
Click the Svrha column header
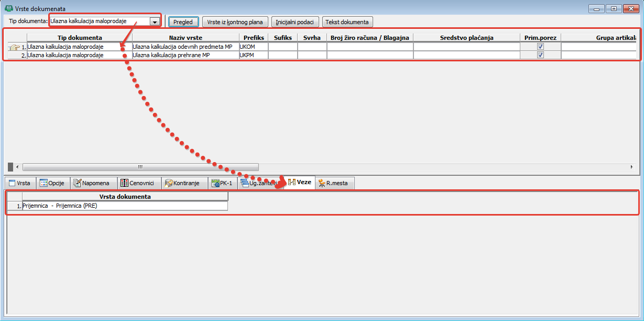[312, 38]
